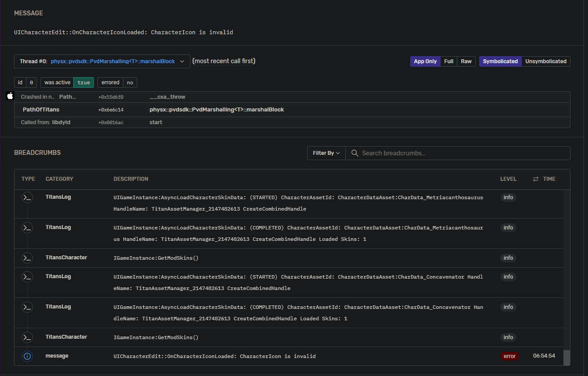Keep Symbolicated mode selected

point(500,61)
